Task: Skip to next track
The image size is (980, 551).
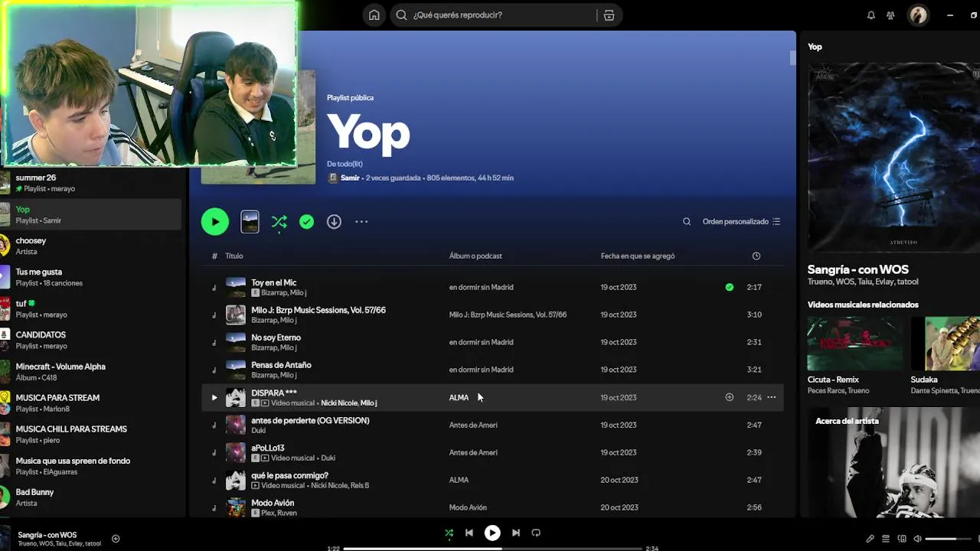Action: (515, 533)
